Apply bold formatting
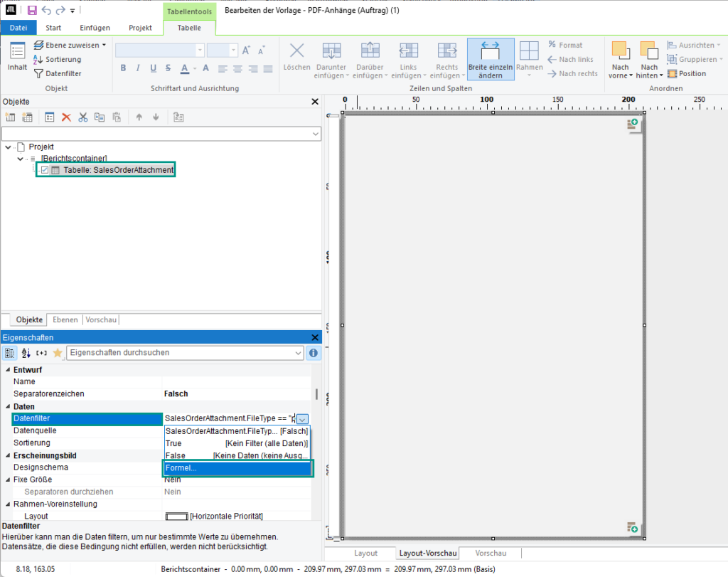 [123, 68]
